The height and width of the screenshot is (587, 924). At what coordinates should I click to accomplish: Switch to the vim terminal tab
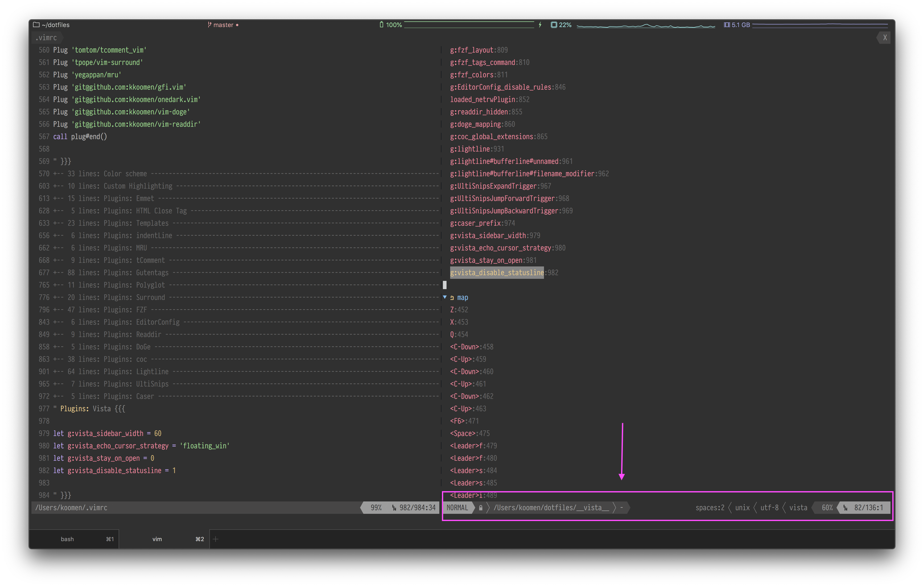pos(164,539)
